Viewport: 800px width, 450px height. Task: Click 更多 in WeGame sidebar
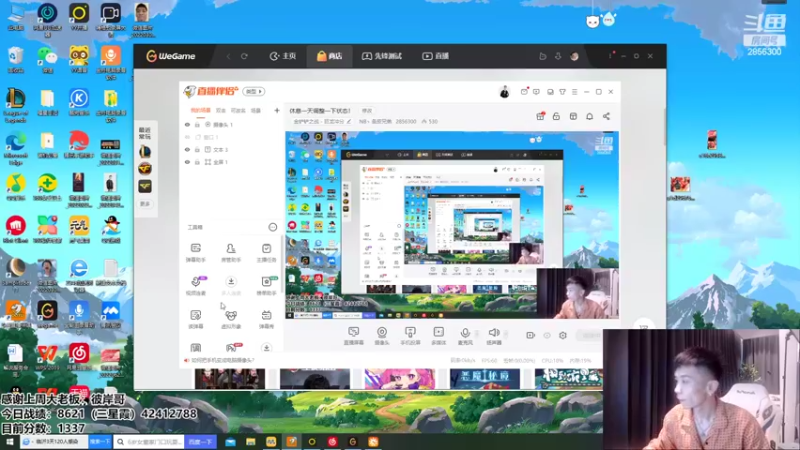click(x=145, y=204)
